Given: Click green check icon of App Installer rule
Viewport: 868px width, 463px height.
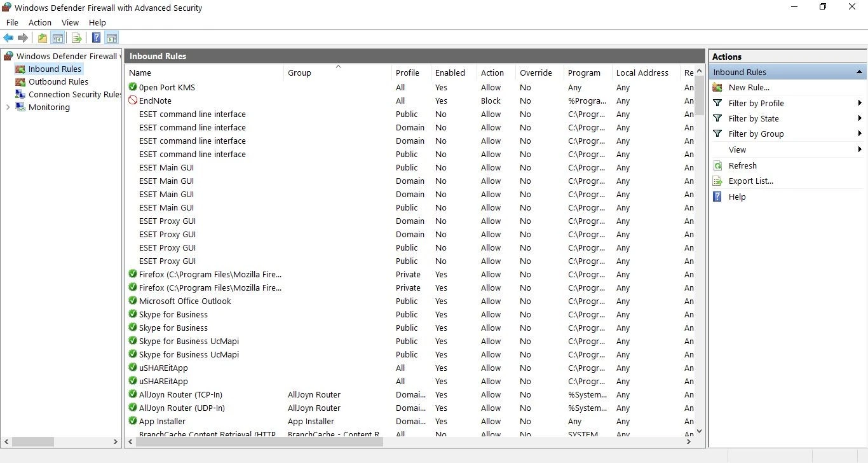Looking at the screenshot, I should tap(133, 421).
